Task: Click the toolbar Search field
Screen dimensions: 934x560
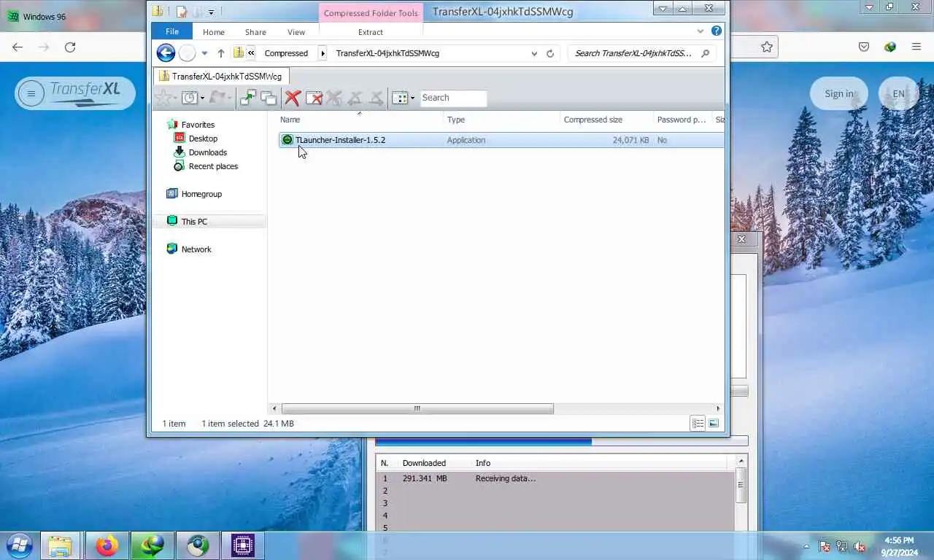Action: pyautogui.click(x=453, y=98)
